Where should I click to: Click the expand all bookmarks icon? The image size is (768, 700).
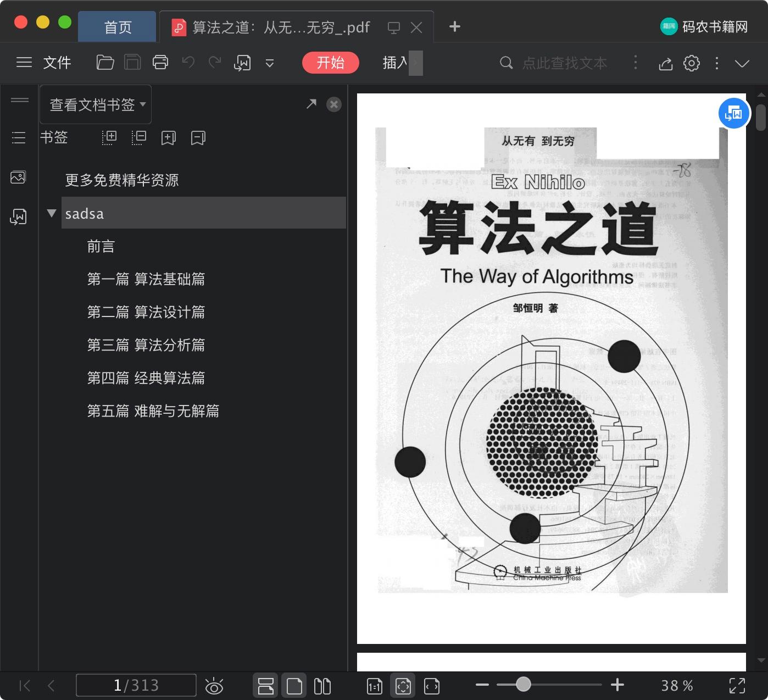[109, 138]
